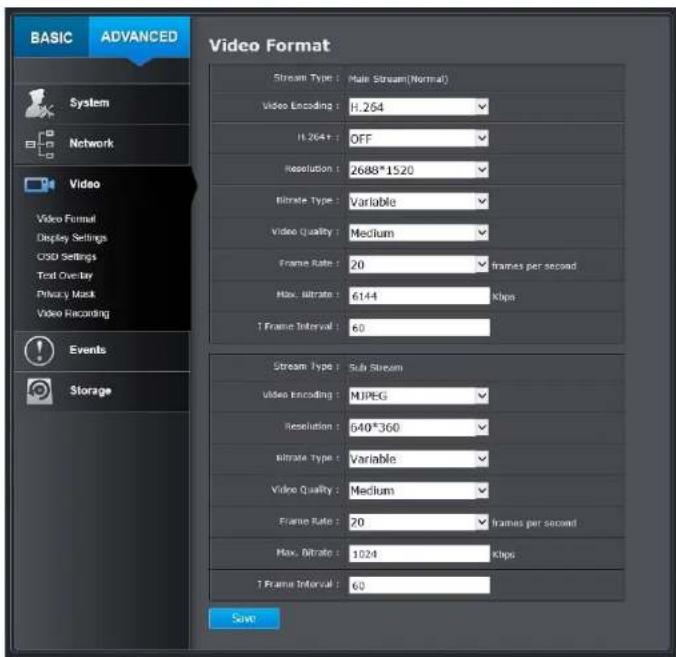Click the System sidebar icon

39,103
